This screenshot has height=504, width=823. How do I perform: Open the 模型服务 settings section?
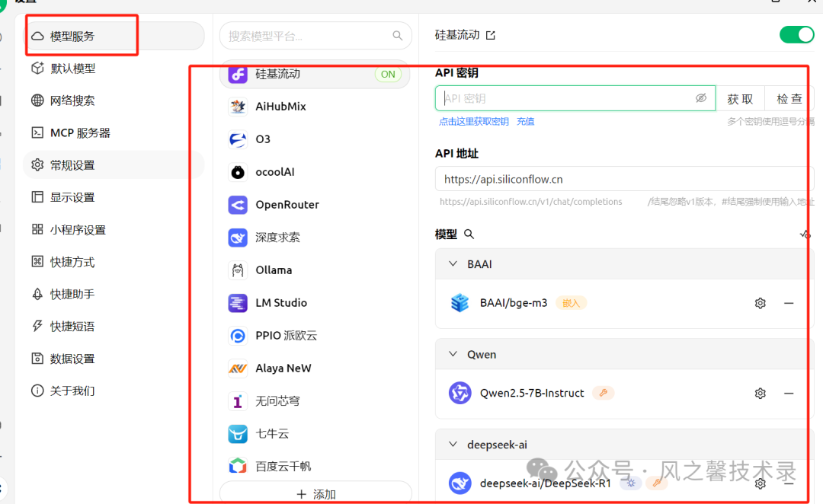[114, 37]
